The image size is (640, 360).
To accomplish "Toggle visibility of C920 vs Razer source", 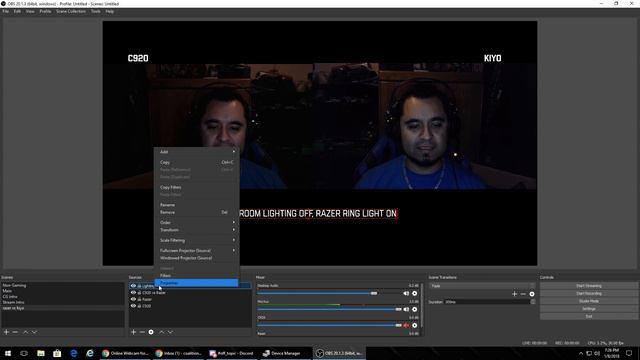I will pos(133,293).
